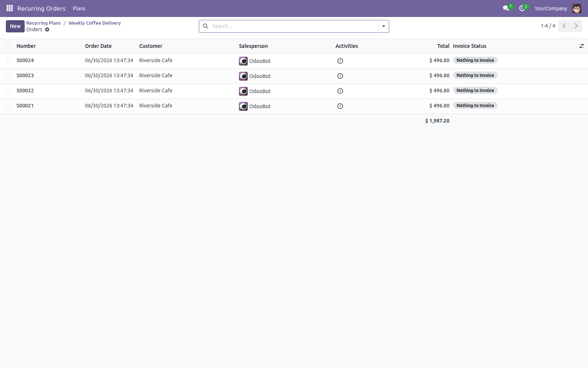Sort by the Customer column header

click(151, 46)
